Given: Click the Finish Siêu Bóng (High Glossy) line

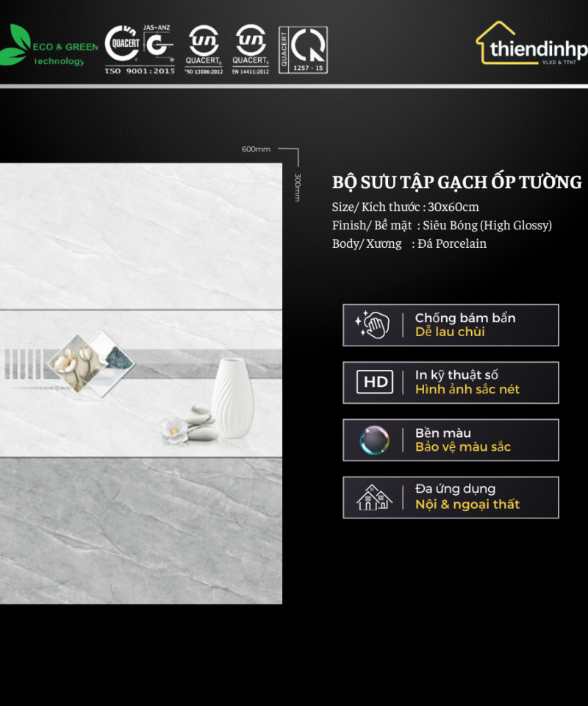Looking at the screenshot, I should pyautogui.click(x=442, y=225).
